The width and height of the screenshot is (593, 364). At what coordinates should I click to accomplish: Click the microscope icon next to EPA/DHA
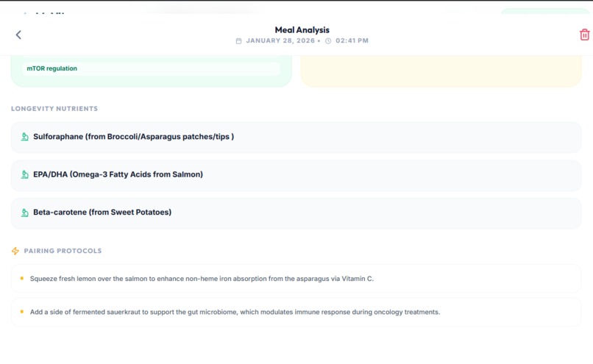click(x=24, y=174)
